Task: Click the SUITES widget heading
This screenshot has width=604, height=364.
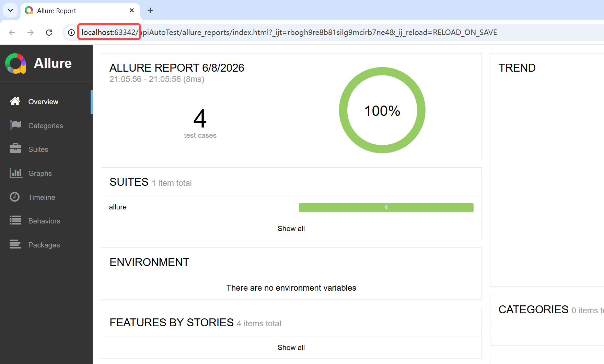Action: pyautogui.click(x=129, y=182)
